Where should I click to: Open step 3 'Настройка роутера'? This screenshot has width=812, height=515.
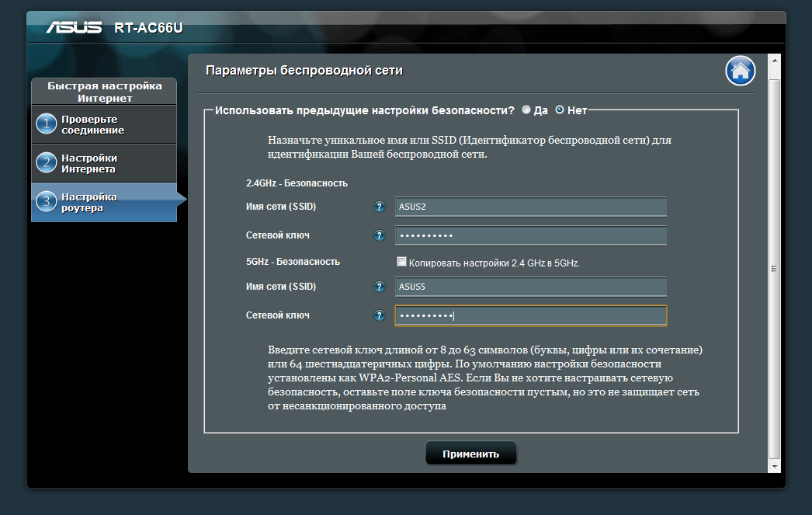pyautogui.click(x=104, y=202)
